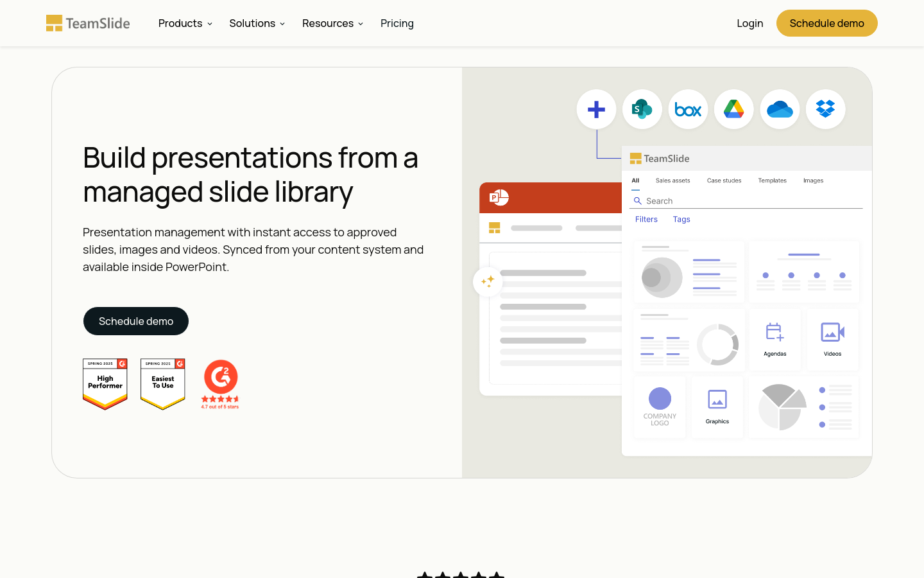Viewport: 924px width, 578px height.
Task: Open the Resources dropdown
Action: (x=332, y=23)
